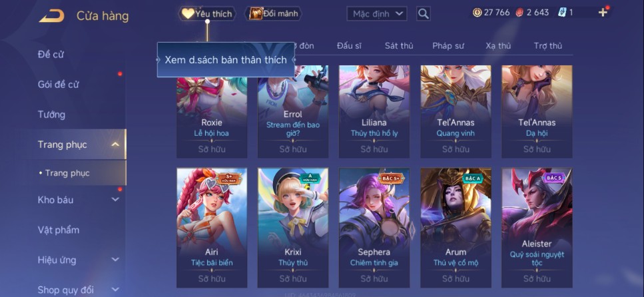Open the Tướng sidebar menu item
The height and width of the screenshot is (297, 644).
click(x=52, y=114)
